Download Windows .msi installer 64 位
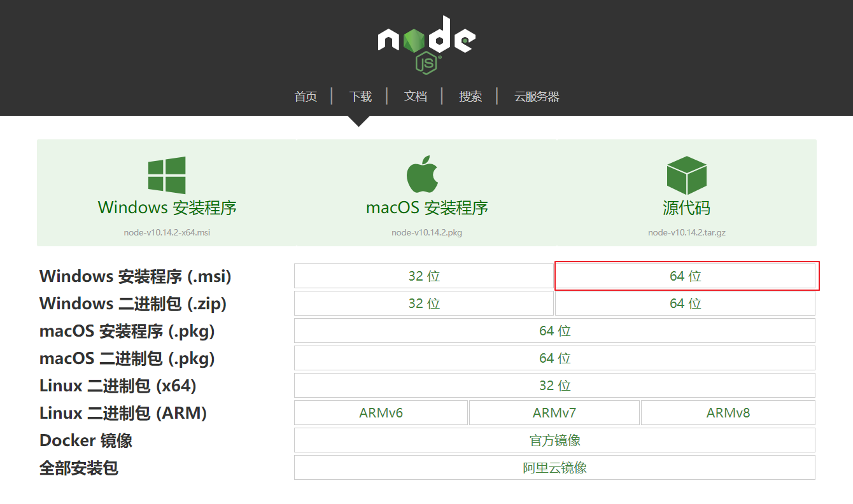 [x=686, y=276]
